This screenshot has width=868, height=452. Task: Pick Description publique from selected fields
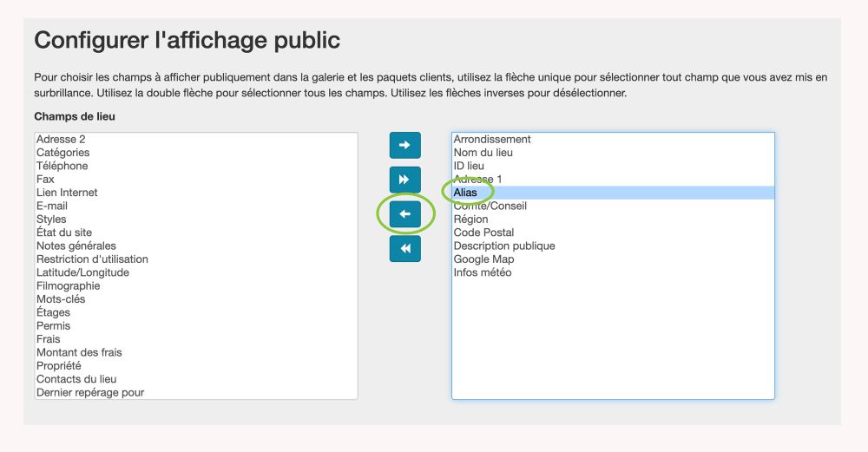click(x=503, y=246)
